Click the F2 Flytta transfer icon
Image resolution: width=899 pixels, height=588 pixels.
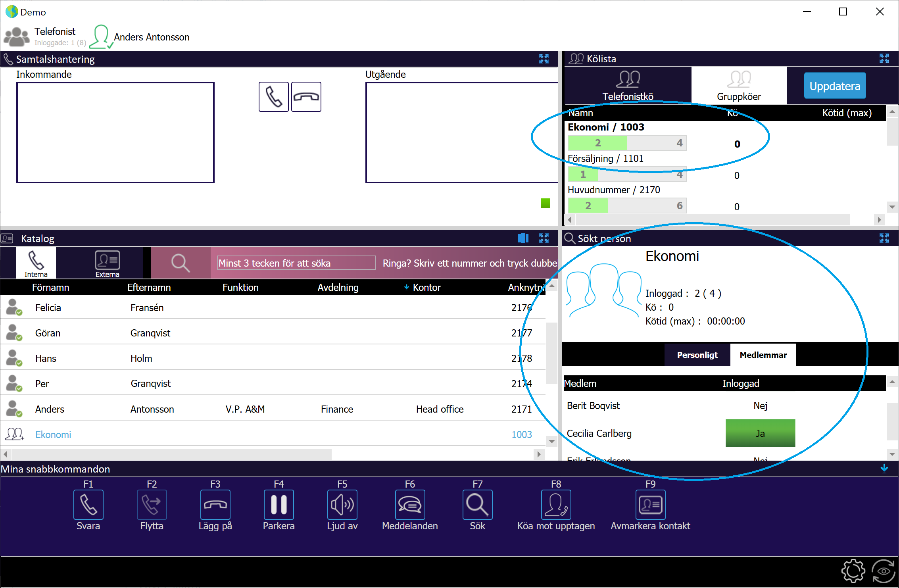(x=152, y=505)
